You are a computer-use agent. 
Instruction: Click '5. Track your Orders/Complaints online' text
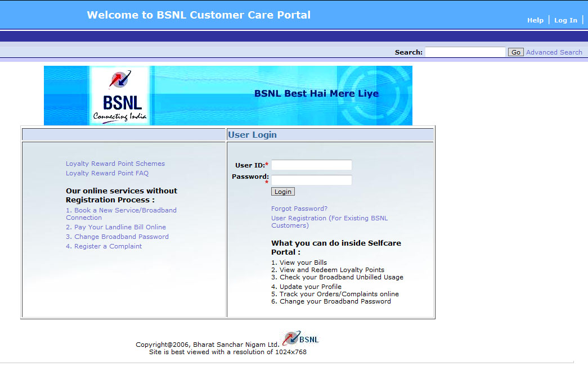[335, 294]
